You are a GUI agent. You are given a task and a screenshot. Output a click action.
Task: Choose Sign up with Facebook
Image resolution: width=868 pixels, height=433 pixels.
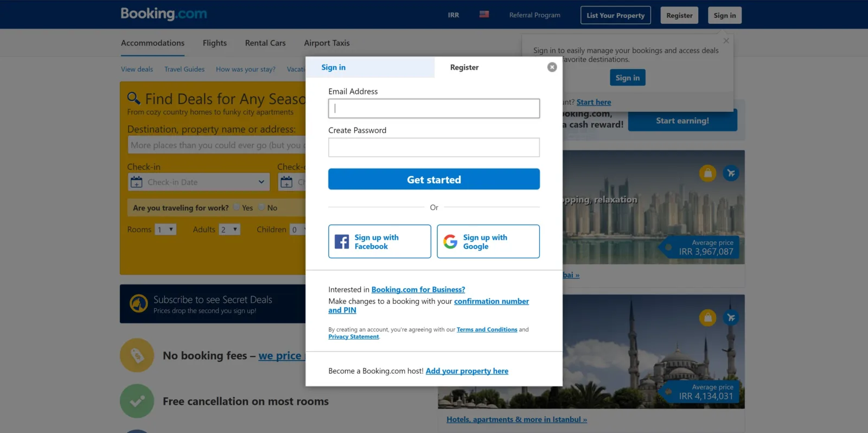[x=380, y=241]
